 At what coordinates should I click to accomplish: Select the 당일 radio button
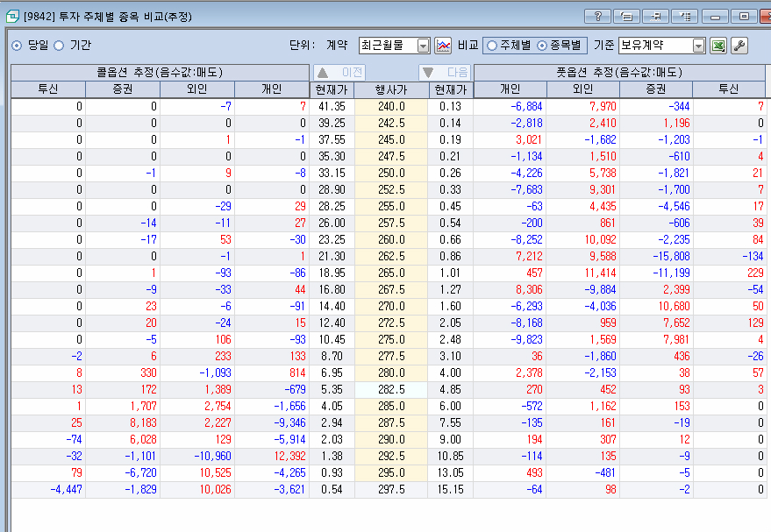coord(17,46)
